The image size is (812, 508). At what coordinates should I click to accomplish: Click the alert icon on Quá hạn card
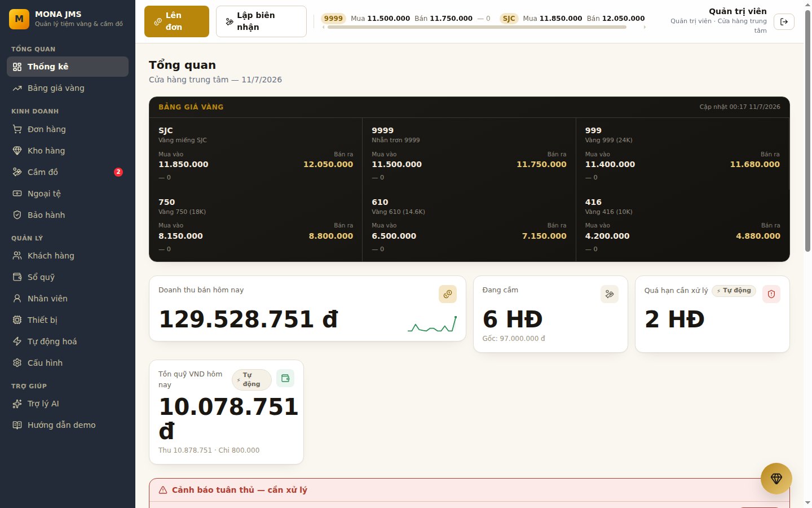pyautogui.click(x=771, y=294)
